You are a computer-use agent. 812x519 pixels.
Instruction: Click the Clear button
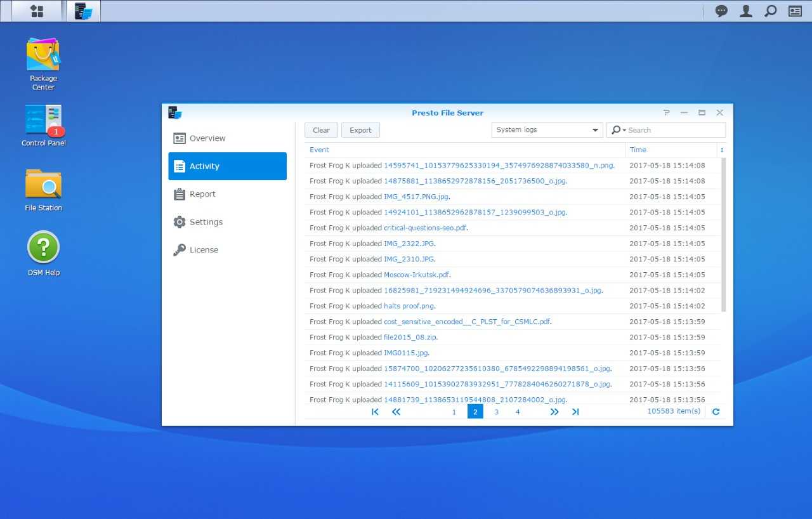[321, 130]
